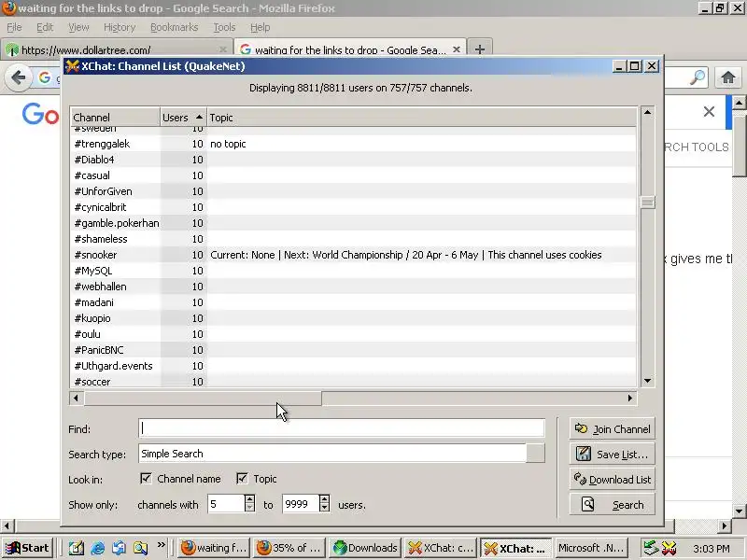This screenshot has height=560, width=747.
Task: Select the #cynicalbrit channel row
Action: 353,207
